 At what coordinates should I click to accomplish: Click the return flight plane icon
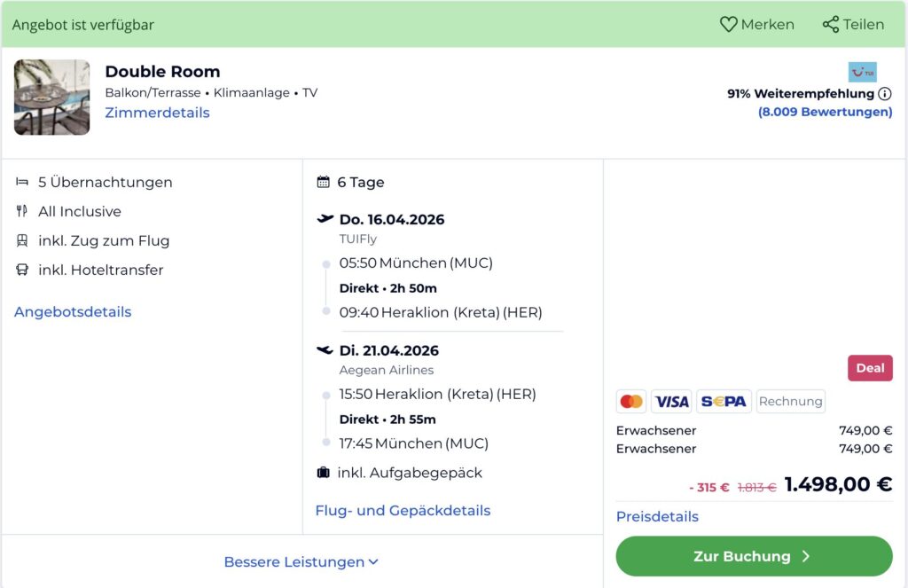click(x=325, y=350)
